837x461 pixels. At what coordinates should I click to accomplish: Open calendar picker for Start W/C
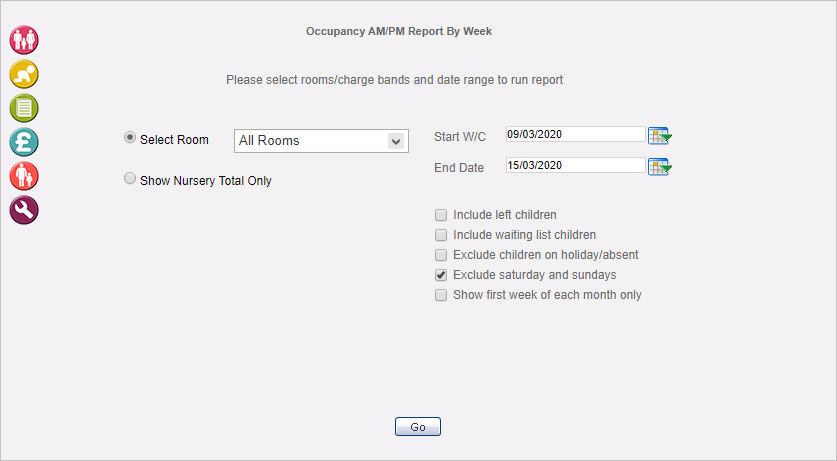[660, 136]
